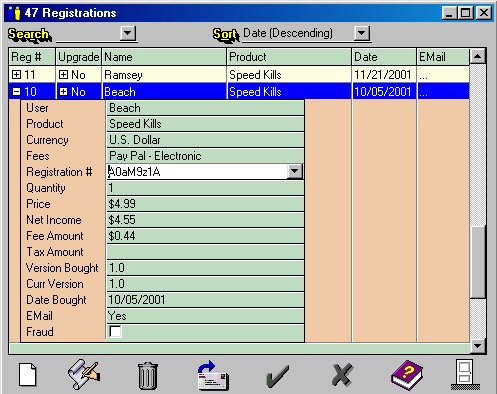Open help with the purple book icon

click(x=407, y=375)
